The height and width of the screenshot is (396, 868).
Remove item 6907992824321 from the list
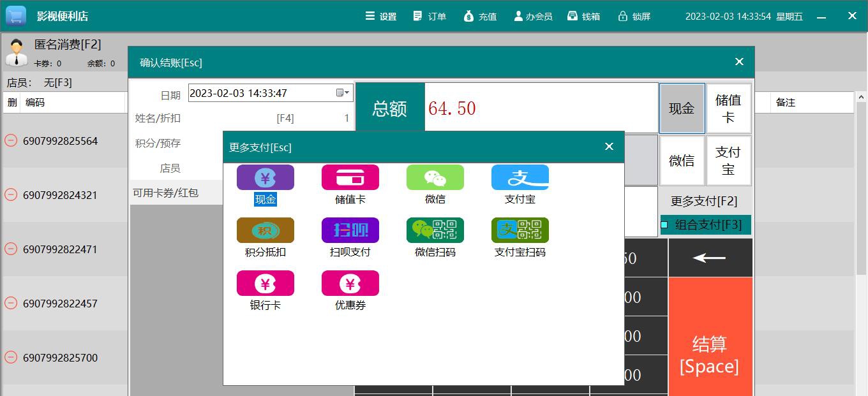(10, 194)
